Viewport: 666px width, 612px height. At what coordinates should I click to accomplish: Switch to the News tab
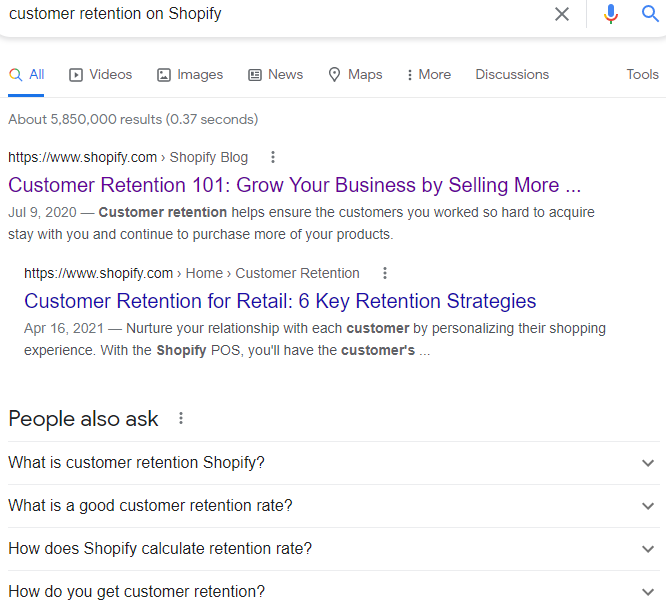point(275,75)
